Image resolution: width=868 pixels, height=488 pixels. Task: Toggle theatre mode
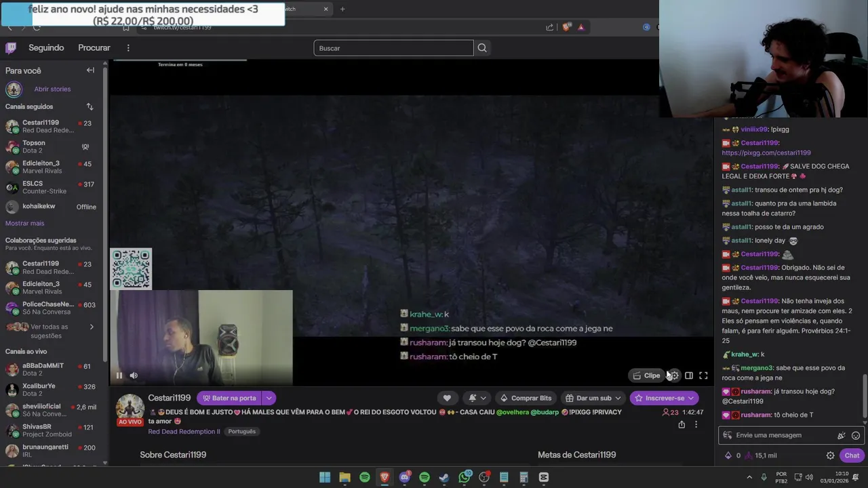pos(689,375)
